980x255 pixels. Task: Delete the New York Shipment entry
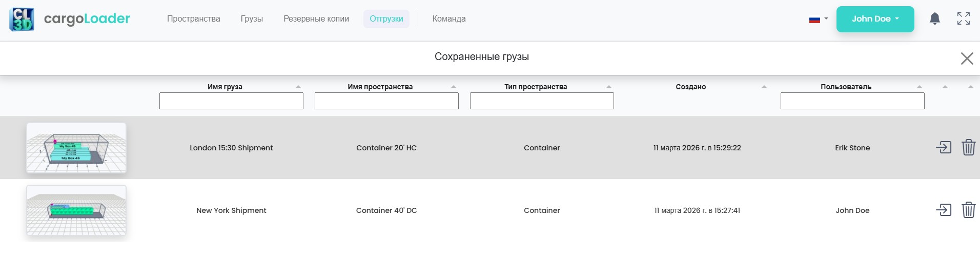pos(968,210)
